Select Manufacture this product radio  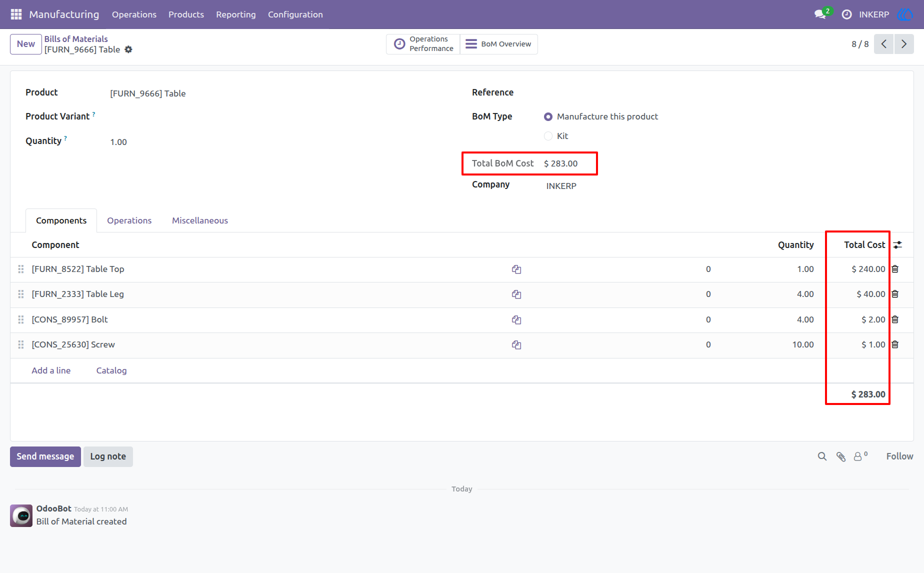(548, 116)
